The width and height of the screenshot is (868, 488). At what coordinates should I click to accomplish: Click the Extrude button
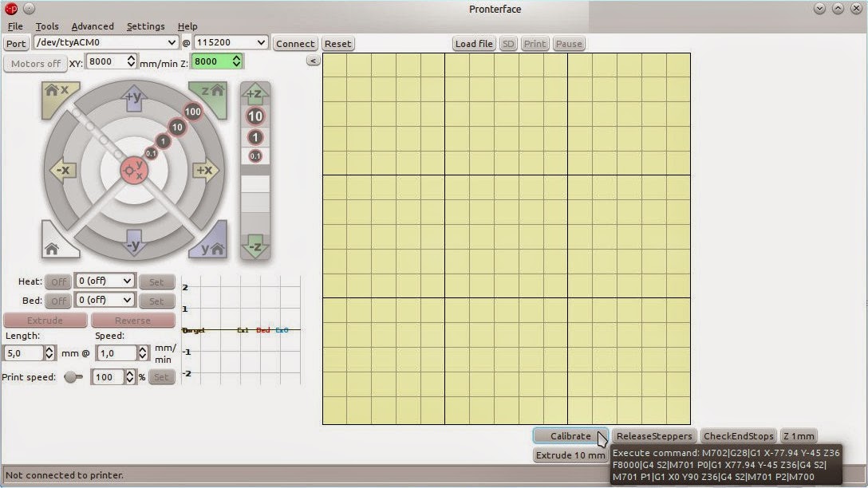45,321
